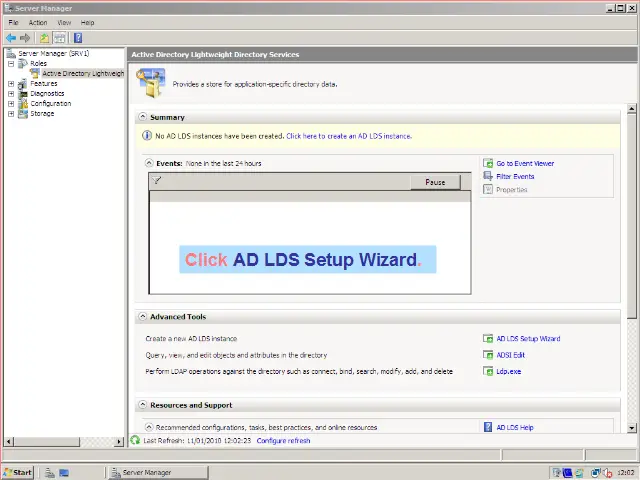
Task: Select Server Manager (SRV1) tree label
Action: pyautogui.click(x=53, y=53)
